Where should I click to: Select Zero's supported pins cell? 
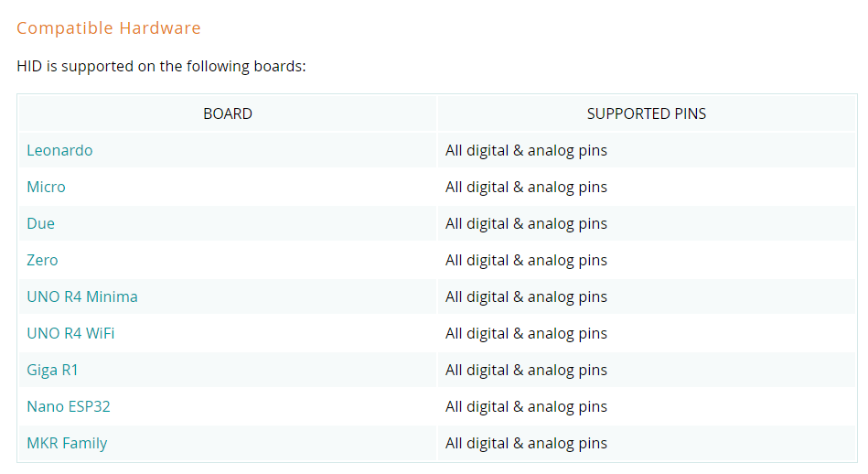(x=647, y=260)
